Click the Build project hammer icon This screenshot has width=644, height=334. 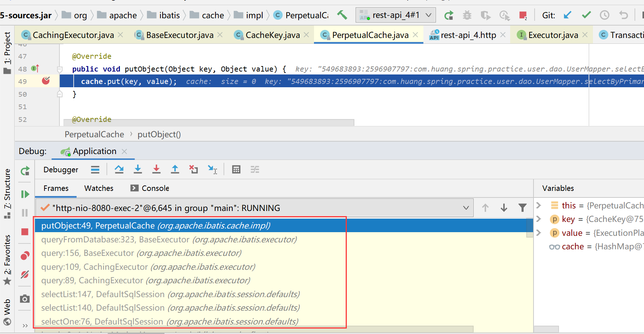[342, 15]
